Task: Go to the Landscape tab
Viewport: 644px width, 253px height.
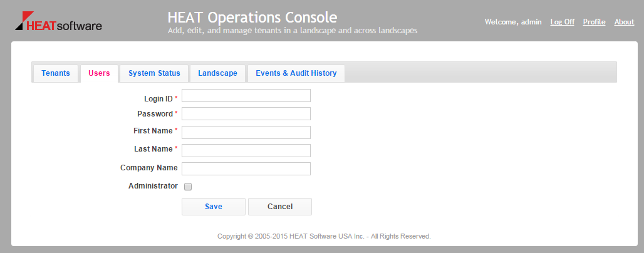Action: 217,73
